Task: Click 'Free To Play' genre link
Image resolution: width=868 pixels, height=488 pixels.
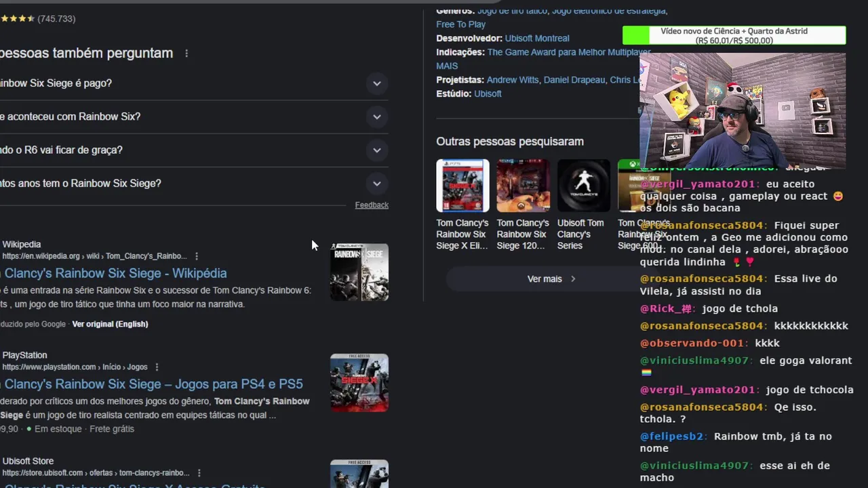Action: pos(460,24)
